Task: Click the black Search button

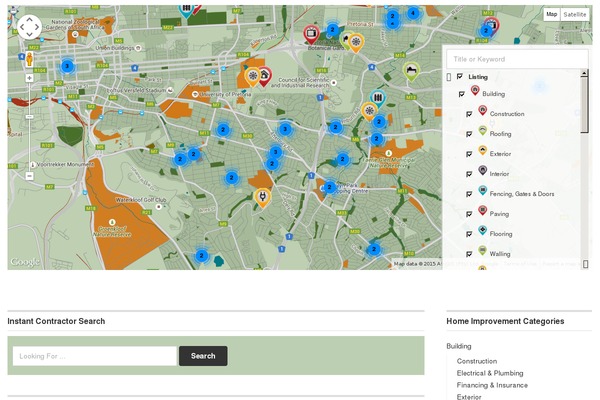Action: click(x=203, y=356)
